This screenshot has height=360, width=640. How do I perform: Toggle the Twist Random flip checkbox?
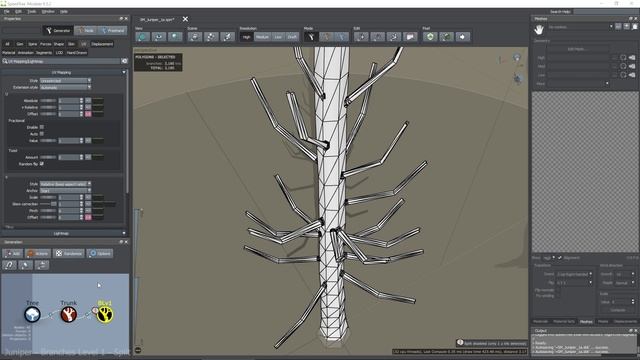[x=42, y=164]
